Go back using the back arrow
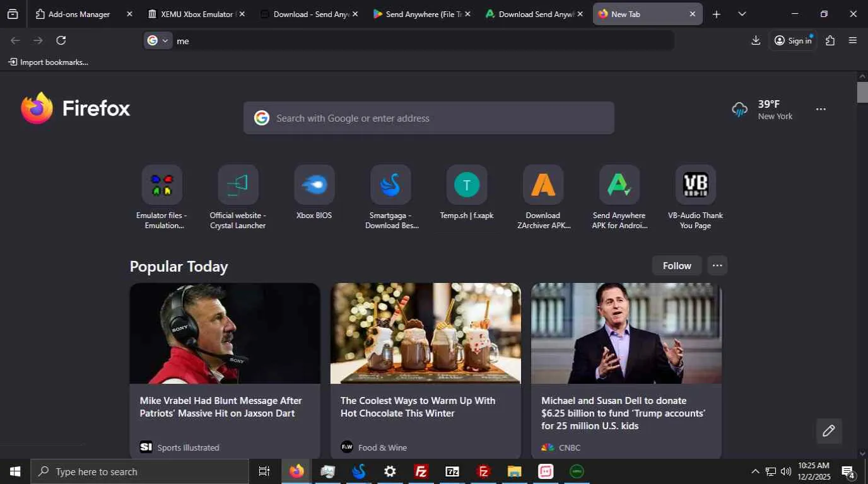This screenshot has height=484, width=868. (x=16, y=40)
